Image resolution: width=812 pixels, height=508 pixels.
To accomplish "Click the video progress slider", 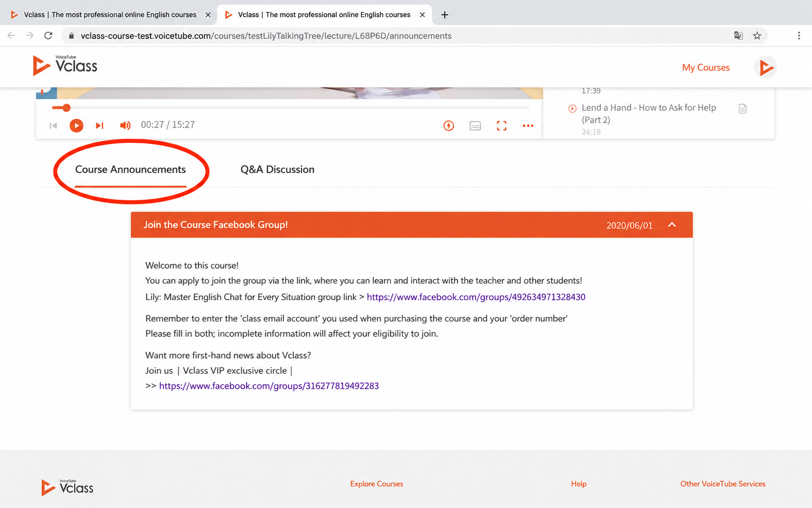I will pyautogui.click(x=290, y=108).
